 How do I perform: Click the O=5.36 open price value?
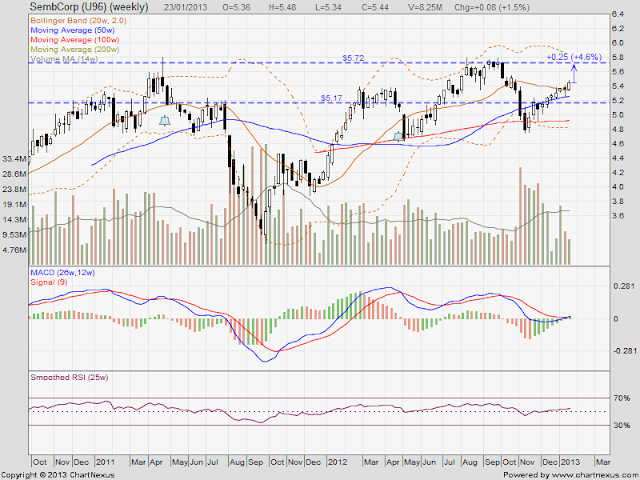pos(236,7)
